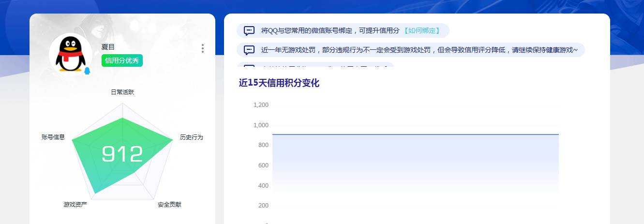Click the 200 axis value on the chart

(x=263, y=206)
